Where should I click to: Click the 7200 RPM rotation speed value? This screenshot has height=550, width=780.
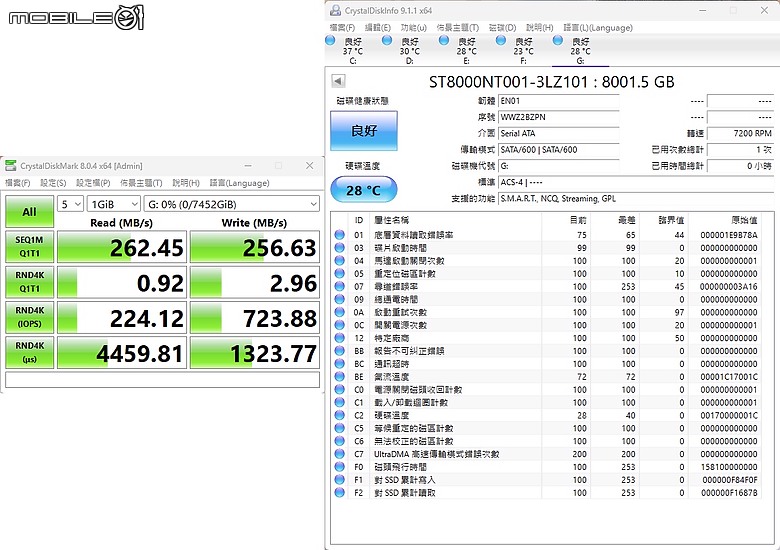[x=740, y=133]
